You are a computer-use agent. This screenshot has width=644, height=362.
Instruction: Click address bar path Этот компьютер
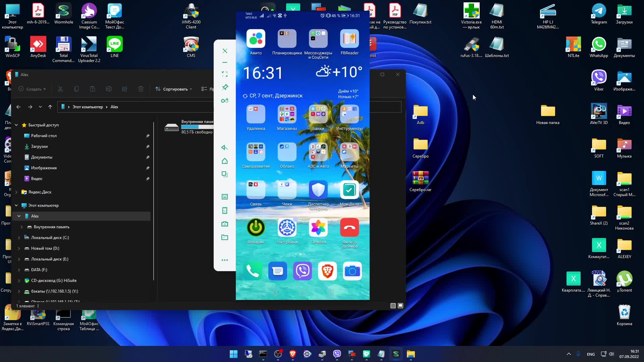coord(87,107)
